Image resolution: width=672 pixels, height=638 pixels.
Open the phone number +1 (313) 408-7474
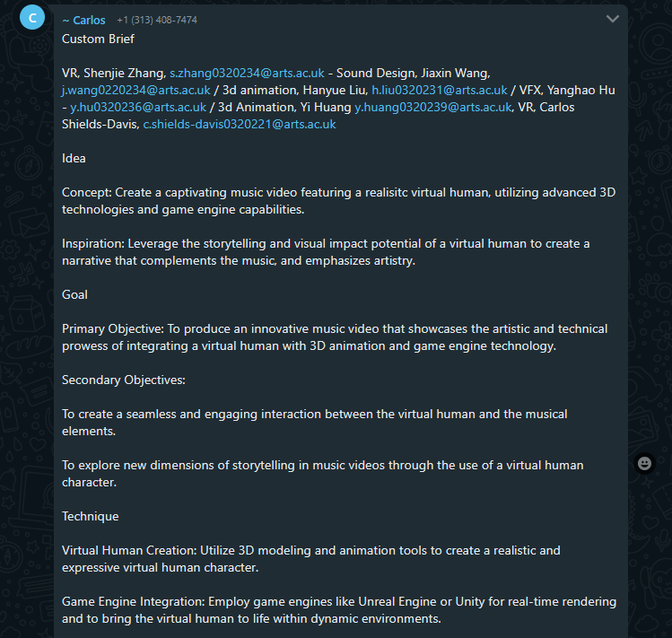[x=157, y=20]
